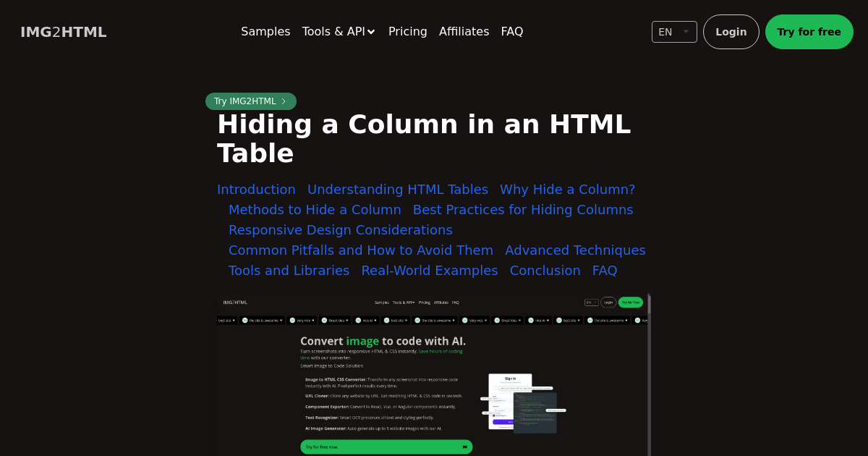The width and height of the screenshot is (868, 456).
Task: Open the Understanding HTML Tables link
Action: coord(398,190)
